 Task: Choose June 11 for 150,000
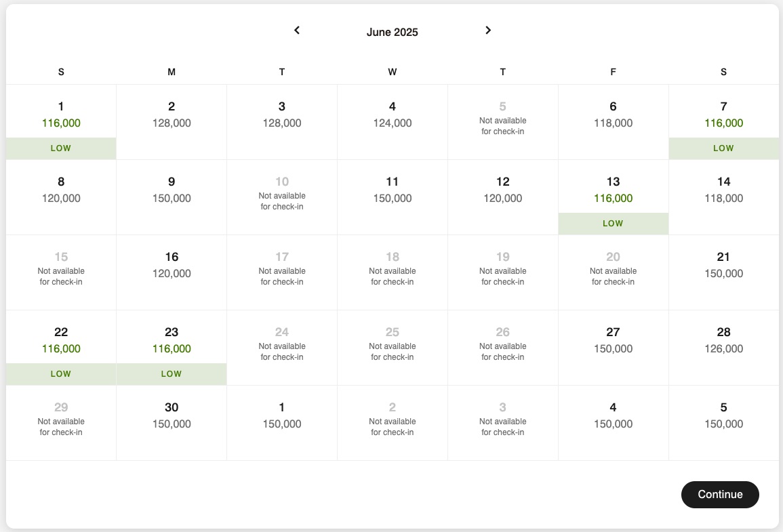point(393,190)
